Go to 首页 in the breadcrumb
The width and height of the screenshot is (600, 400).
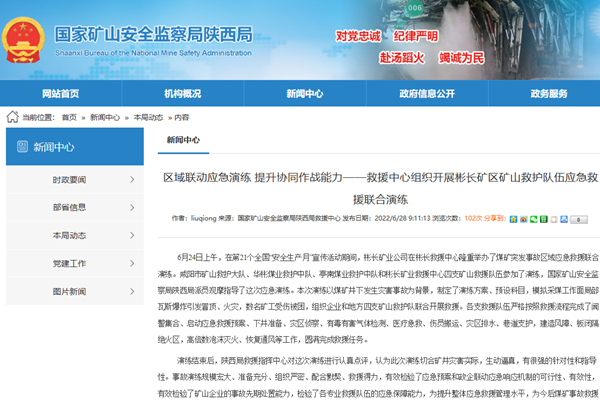68,117
